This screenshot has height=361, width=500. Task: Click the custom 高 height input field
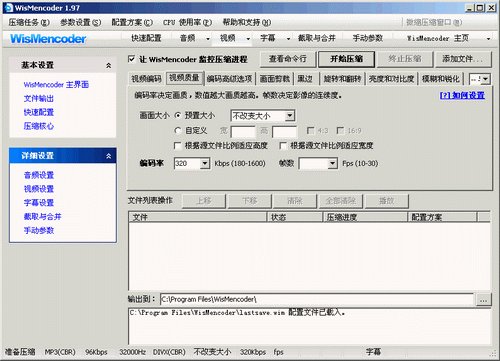point(284,131)
